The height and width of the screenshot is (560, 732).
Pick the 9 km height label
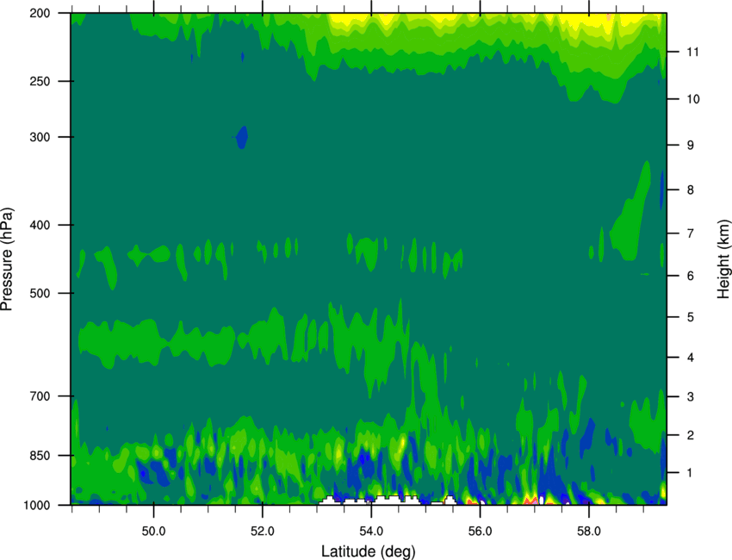(691, 146)
